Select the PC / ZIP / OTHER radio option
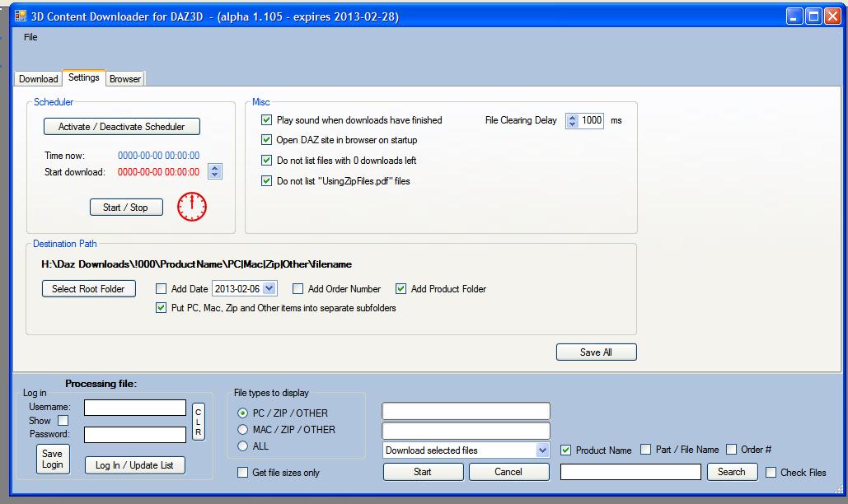 242,413
